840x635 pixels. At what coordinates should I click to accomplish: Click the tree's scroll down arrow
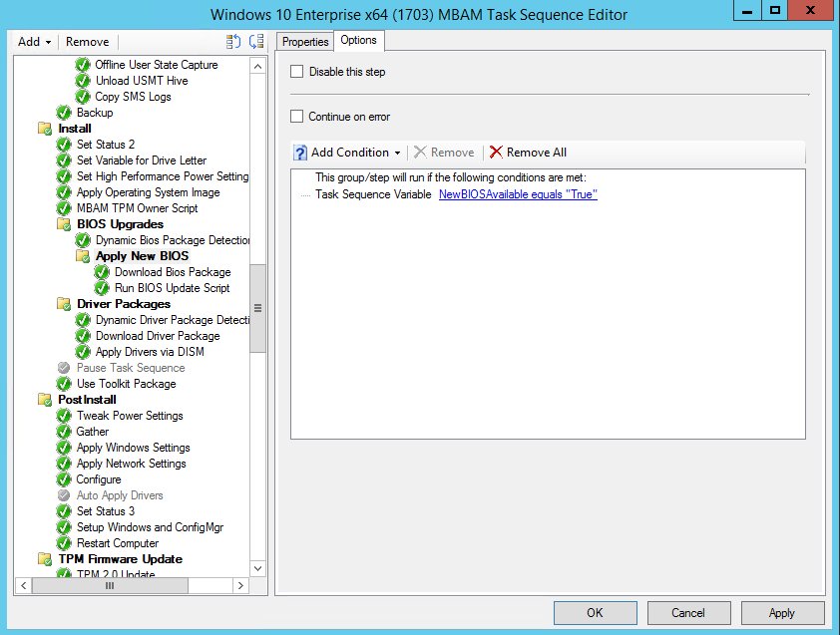[257, 568]
